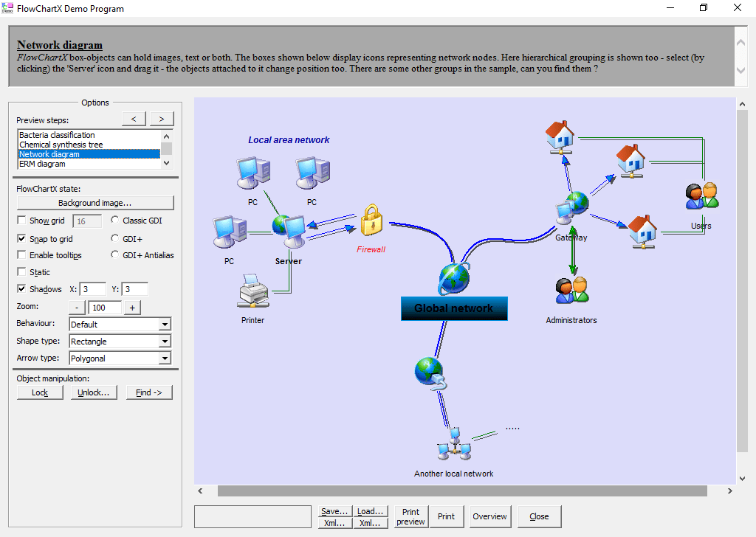Select the Administrators group icon

(x=571, y=291)
